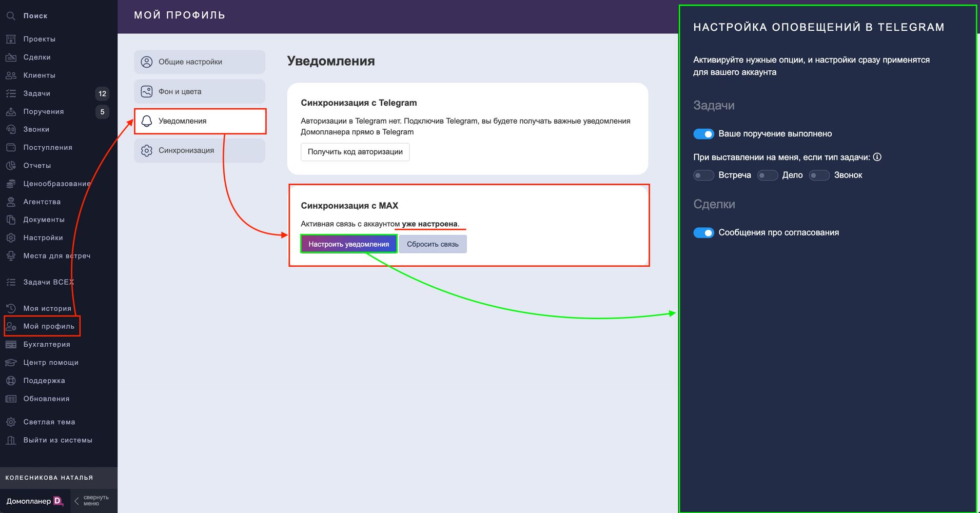Viewport: 980px width, 513px height.
Task: Click the Клиенты people icon
Action: point(11,75)
